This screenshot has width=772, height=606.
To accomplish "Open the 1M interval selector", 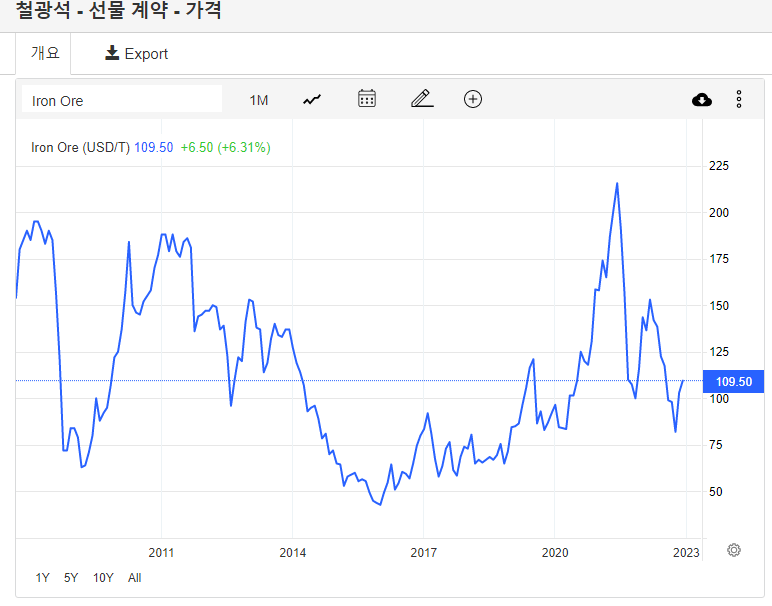I will click(x=258, y=100).
